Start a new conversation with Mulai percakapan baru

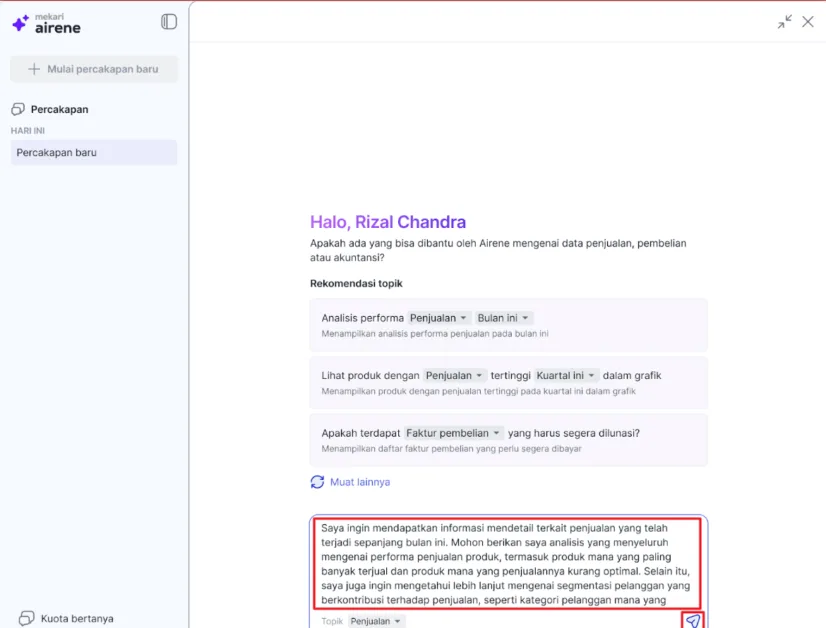tap(94, 69)
